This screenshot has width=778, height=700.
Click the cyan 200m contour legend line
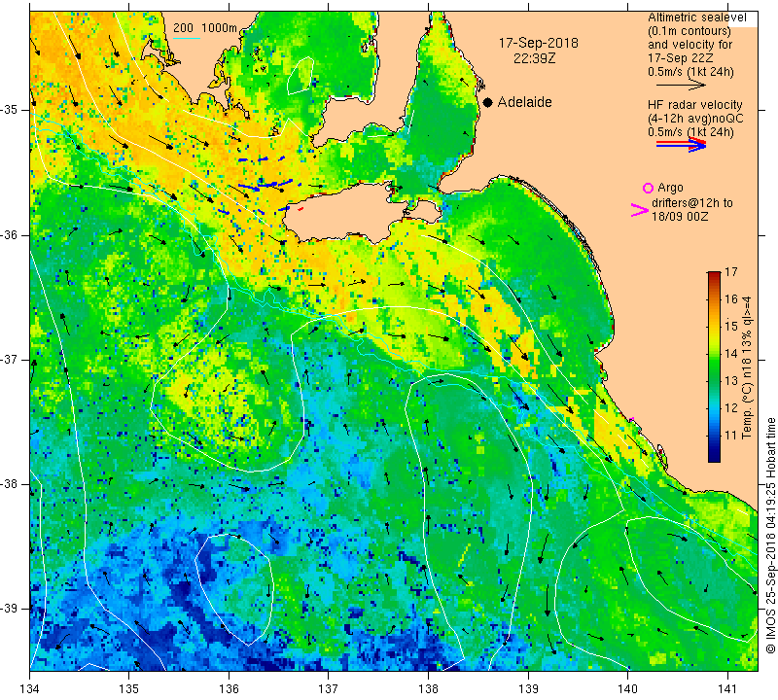coord(187,38)
